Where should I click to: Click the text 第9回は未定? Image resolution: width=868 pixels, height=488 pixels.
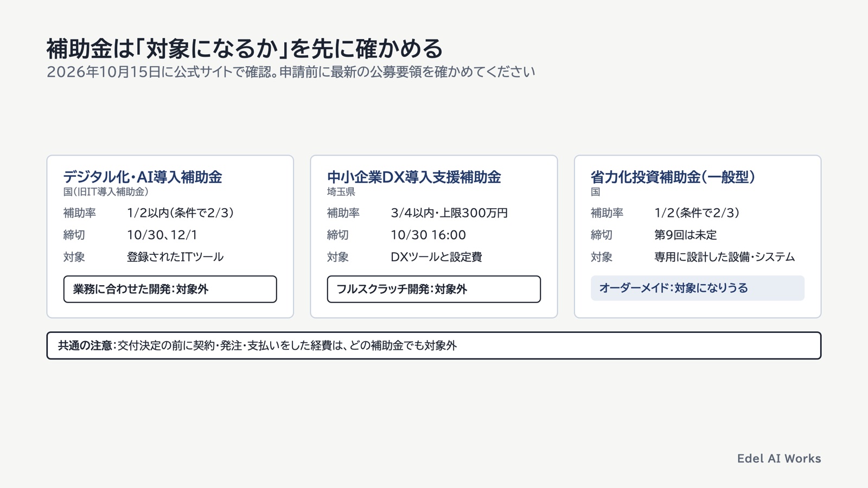686,235
